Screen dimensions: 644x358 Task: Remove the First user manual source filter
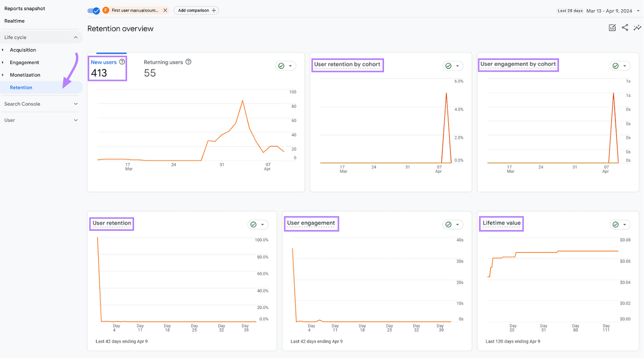pyautogui.click(x=165, y=10)
